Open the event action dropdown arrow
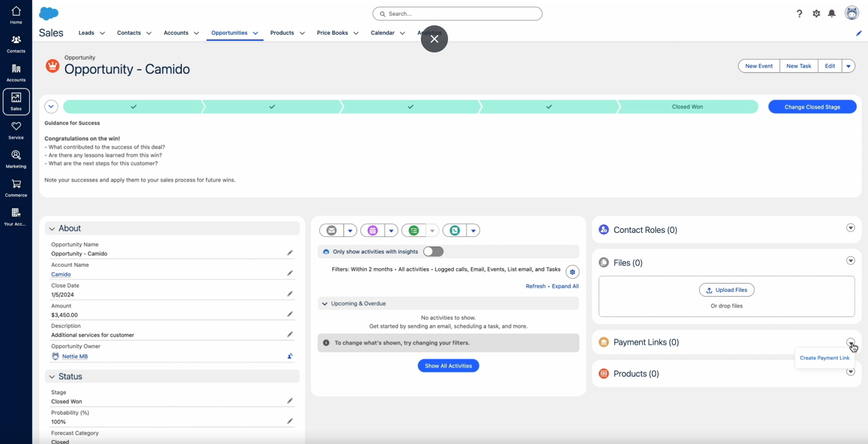868x444 pixels. (x=391, y=231)
